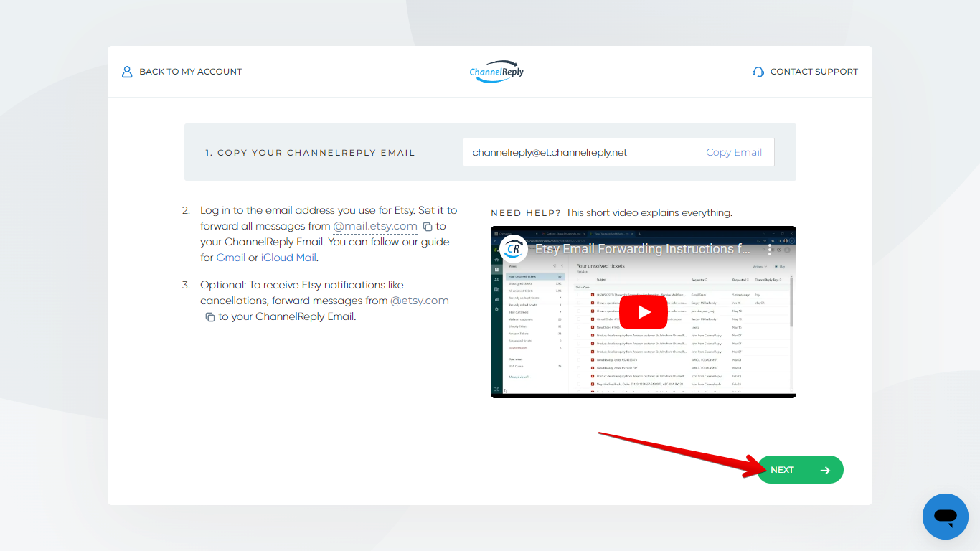Click the user icon beside Back to My Account
This screenshot has width=980, height=551.
(127, 72)
